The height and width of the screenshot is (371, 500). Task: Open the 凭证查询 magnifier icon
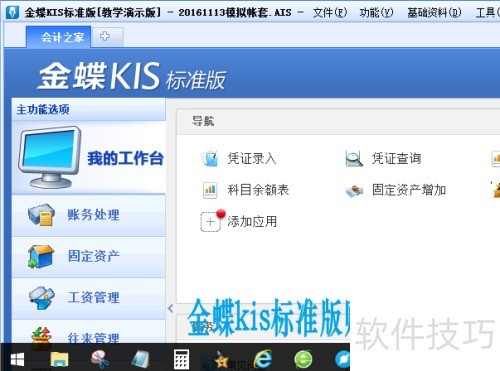[354, 158]
